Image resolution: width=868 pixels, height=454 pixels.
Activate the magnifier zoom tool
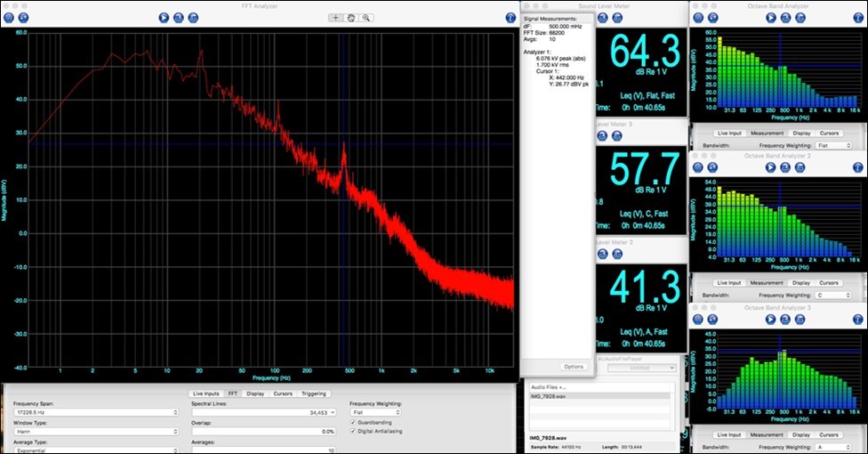point(366,17)
